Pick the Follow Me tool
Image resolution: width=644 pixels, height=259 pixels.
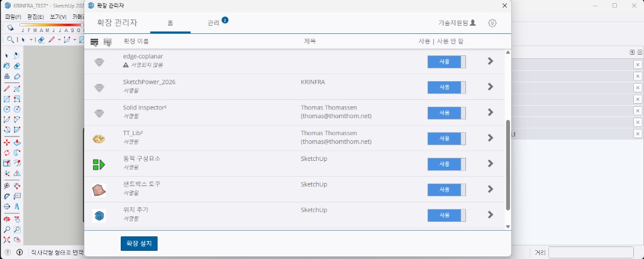pyautogui.click(x=17, y=153)
